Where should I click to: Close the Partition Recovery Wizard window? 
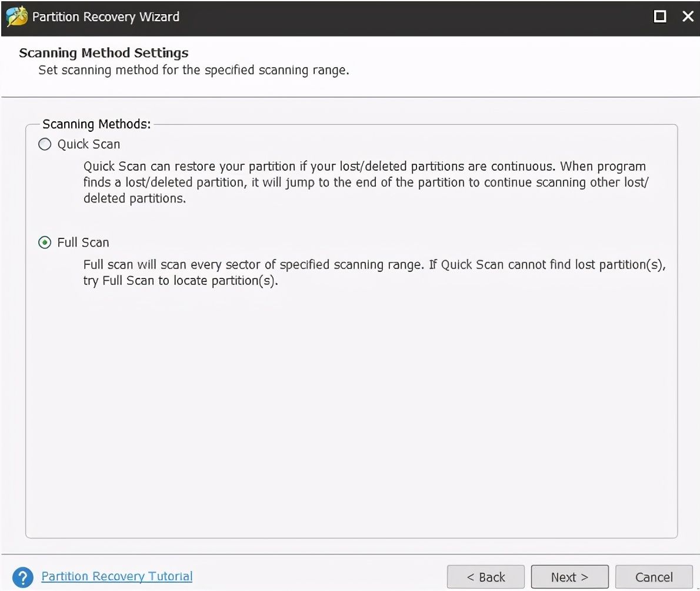coord(688,16)
